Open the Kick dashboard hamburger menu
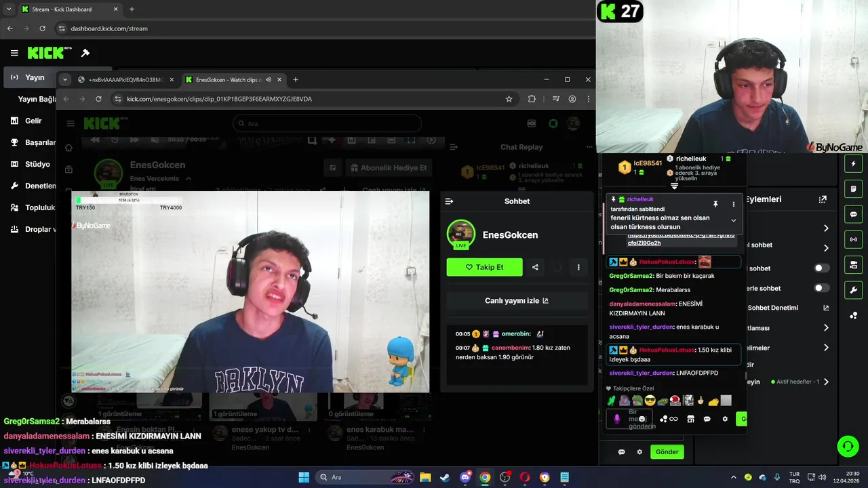The height and width of the screenshot is (488, 868). [14, 53]
